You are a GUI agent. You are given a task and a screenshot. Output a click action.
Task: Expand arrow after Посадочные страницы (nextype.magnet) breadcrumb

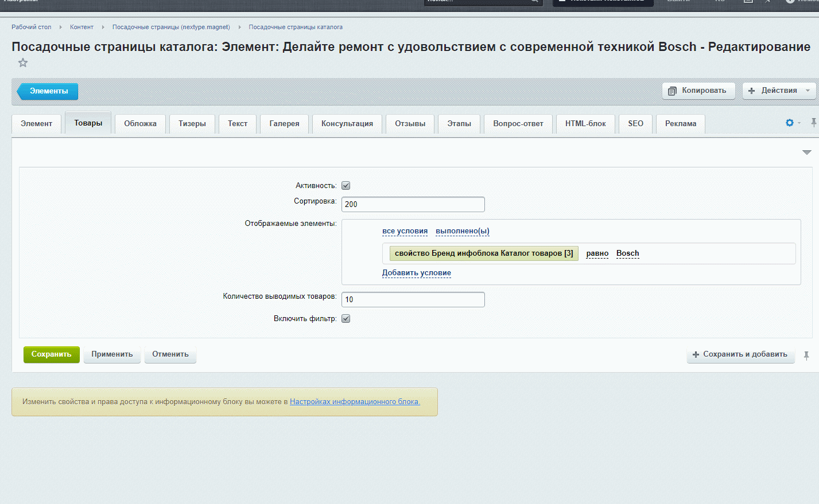click(x=239, y=27)
